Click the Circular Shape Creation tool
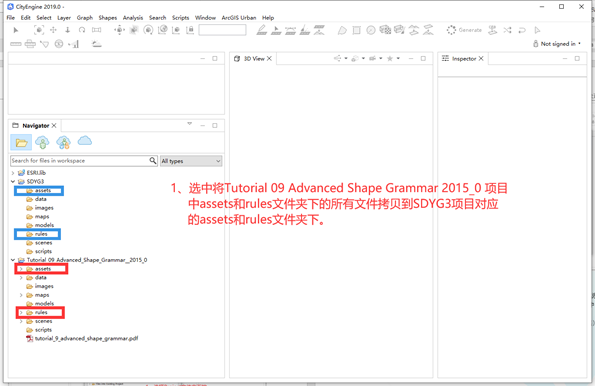595x386 pixels. [x=371, y=30]
